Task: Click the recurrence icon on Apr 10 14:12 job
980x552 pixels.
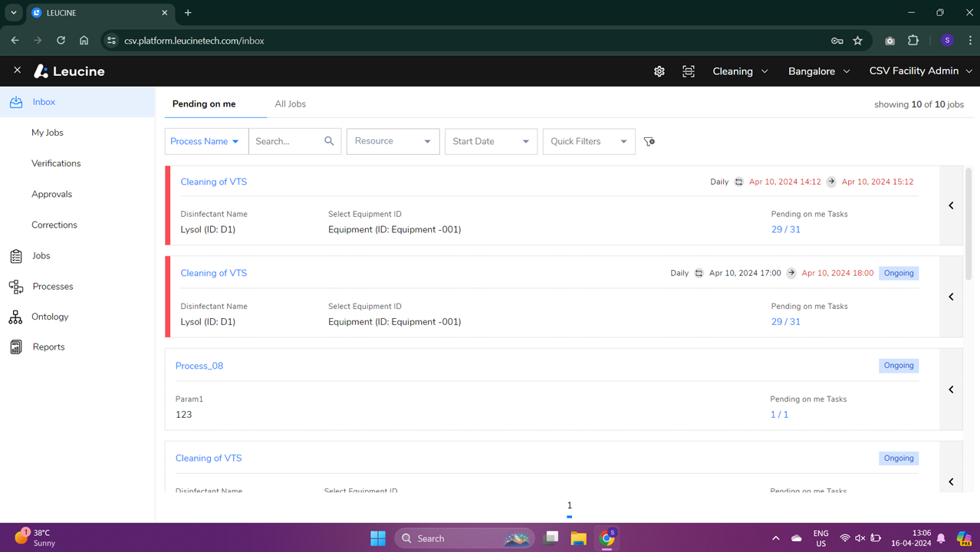Action: 738,182
